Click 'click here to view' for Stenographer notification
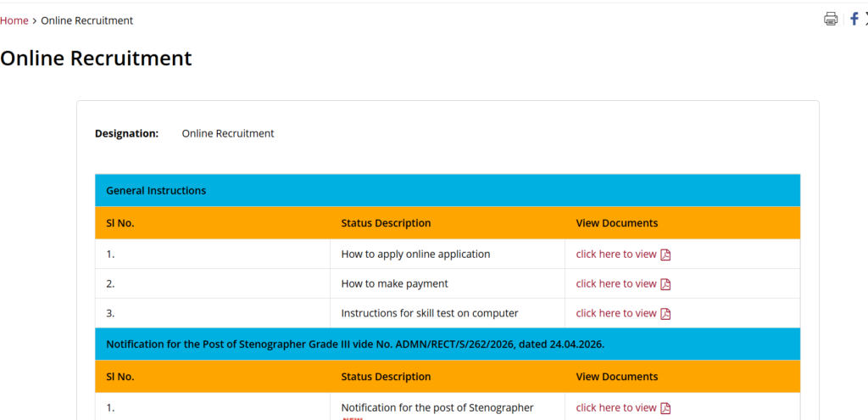The width and height of the screenshot is (868, 420). (x=616, y=407)
